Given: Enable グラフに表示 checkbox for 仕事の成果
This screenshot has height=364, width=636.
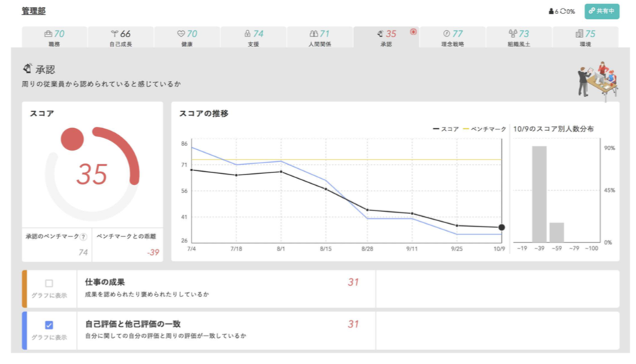Looking at the screenshot, I should pyautogui.click(x=49, y=283).
